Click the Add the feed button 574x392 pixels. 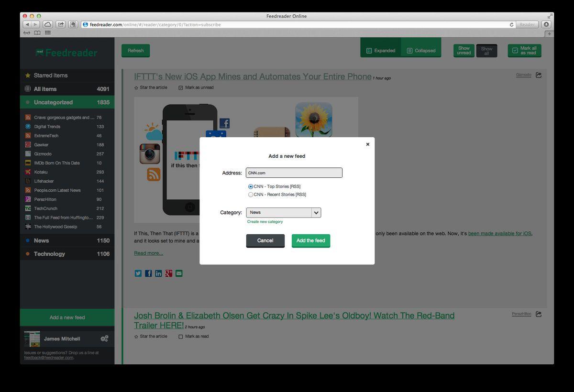(x=310, y=240)
